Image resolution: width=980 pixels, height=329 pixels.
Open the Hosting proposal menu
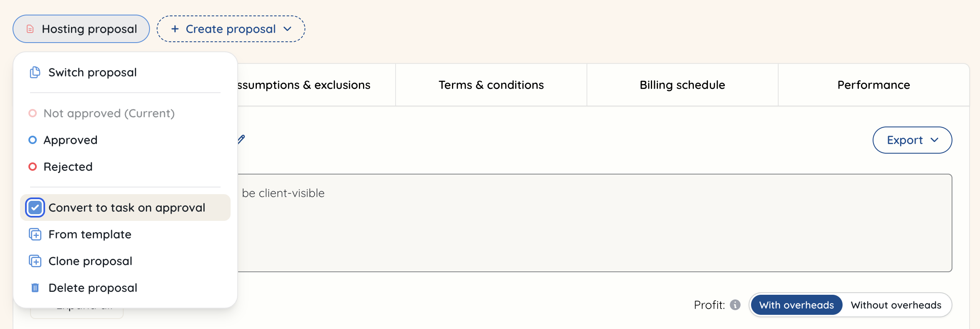81,29
